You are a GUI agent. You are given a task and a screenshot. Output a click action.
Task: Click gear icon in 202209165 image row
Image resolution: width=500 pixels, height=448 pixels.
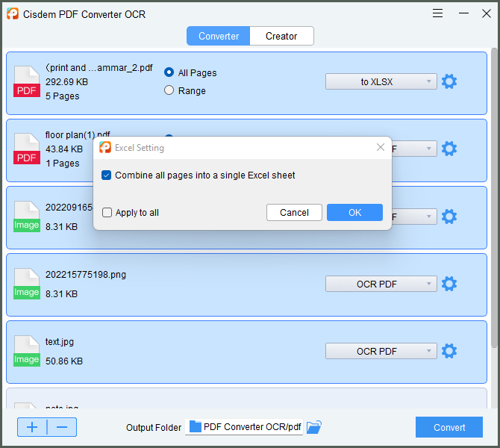(x=449, y=217)
